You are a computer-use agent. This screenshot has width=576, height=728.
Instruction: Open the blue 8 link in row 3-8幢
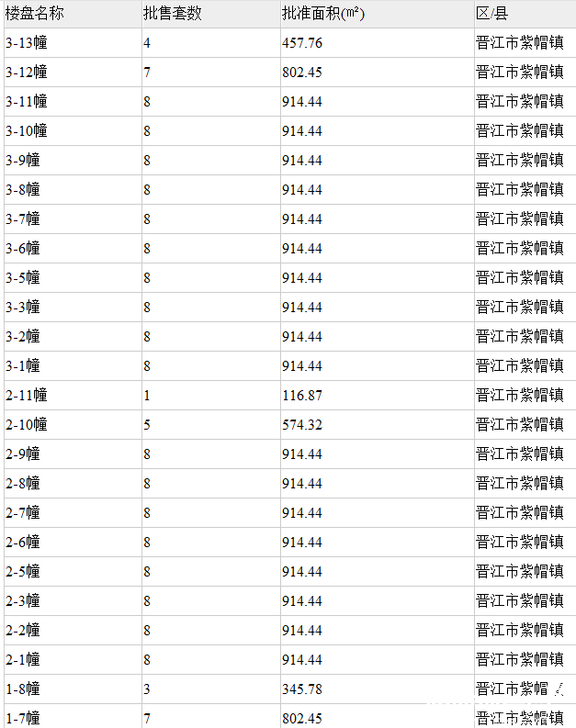coord(147,190)
